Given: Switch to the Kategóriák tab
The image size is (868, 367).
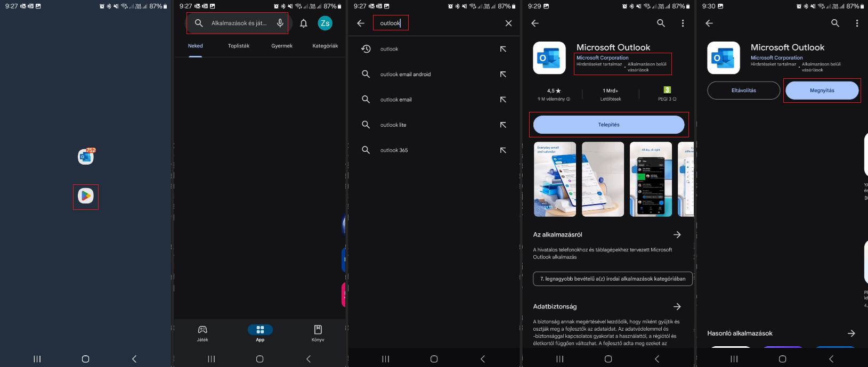Looking at the screenshot, I should pyautogui.click(x=325, y=46).
